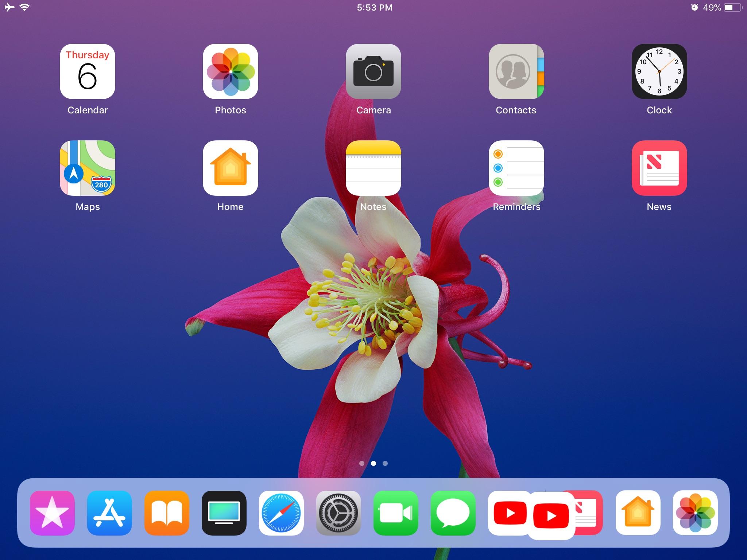Image resolution: width=747 pixels, height=560 pixels.
Task: Open Messages from the dock
Action: point(453,513)
